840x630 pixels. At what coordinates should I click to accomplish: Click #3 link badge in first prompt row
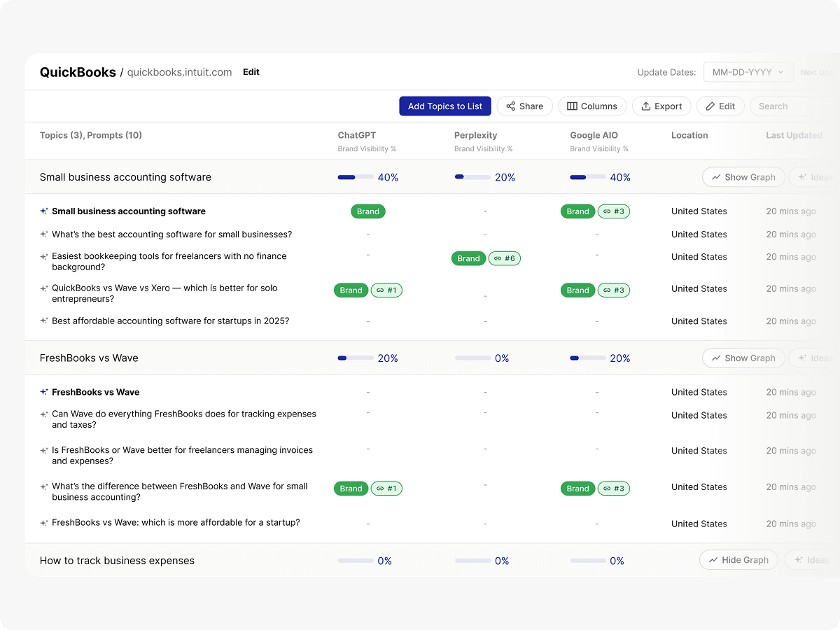point(613,211)
